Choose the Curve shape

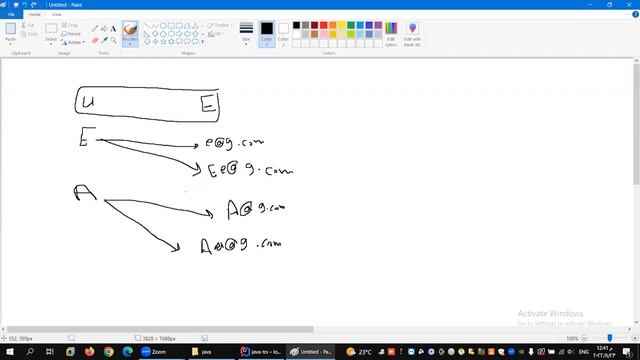click(155, 26)
